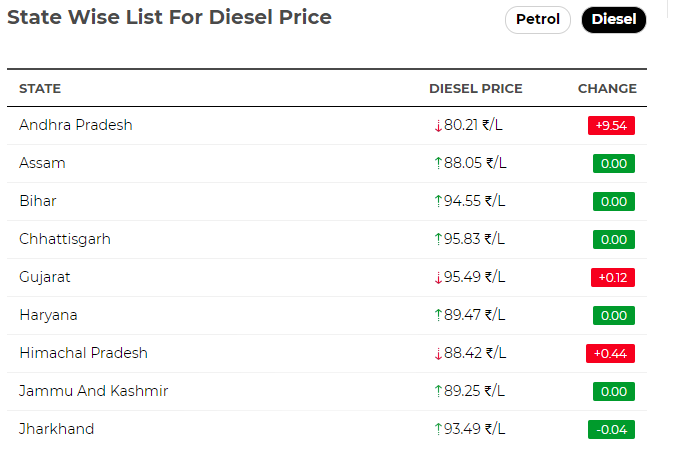Click the red +0.44 change badge
The image size is (680, 457).
(x=611, y=353)
